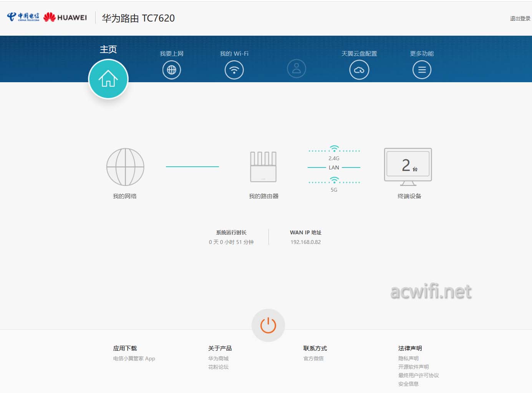Click the globe icon under 我要上网

[172, 70]
